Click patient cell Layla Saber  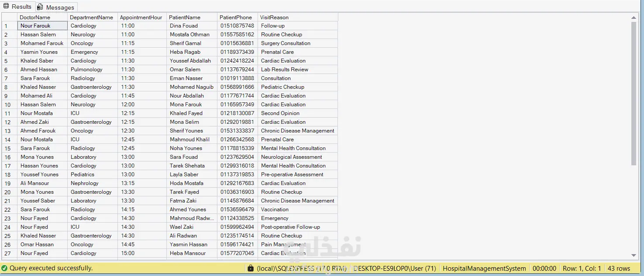pos(192,175)
